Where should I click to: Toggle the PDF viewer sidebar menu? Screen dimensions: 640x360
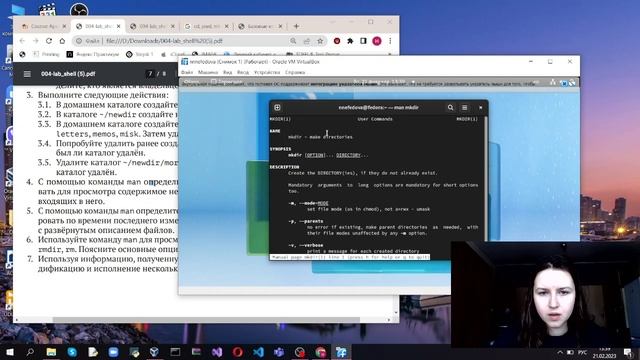point(27,74)
